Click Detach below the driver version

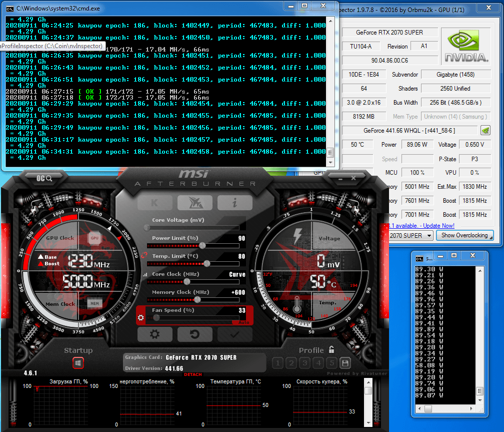193,374
